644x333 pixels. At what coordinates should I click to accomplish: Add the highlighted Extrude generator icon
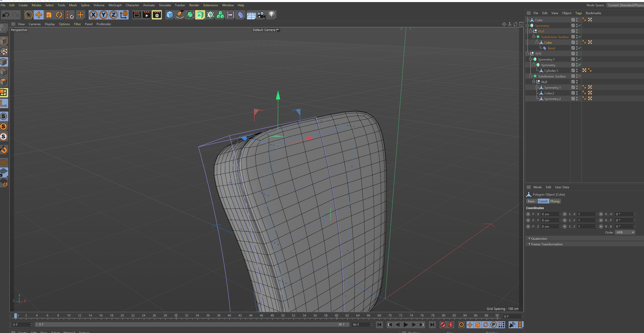point(200,15)
